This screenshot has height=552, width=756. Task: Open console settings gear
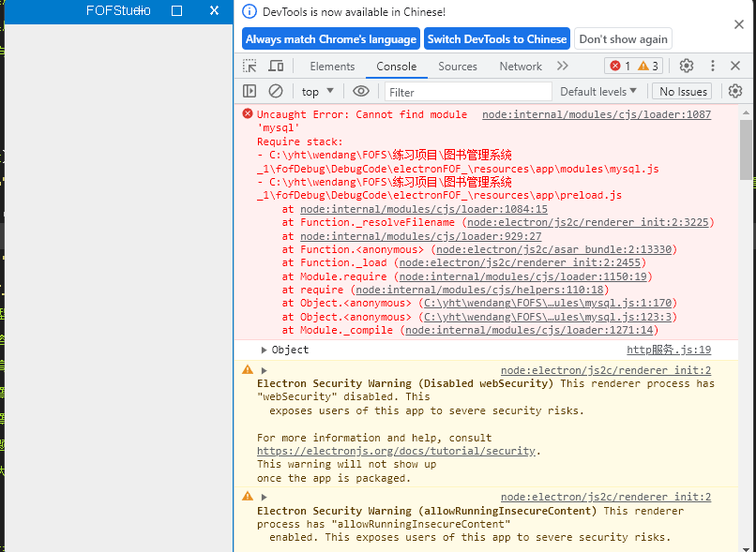tap(734, 91)
